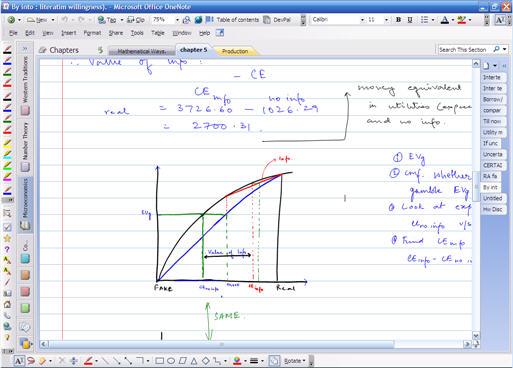Image resolution: width=513 pixels, height=368 pixels.
Task: Expand the Rotate dropdown
Action: click(x=294, y=361)
